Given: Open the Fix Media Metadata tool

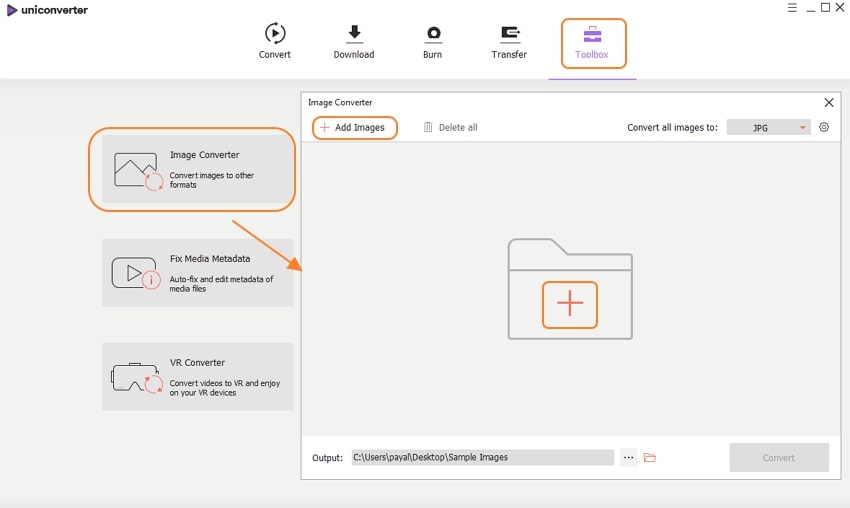Looking at the screenshot, I should (x=197, y=272).
